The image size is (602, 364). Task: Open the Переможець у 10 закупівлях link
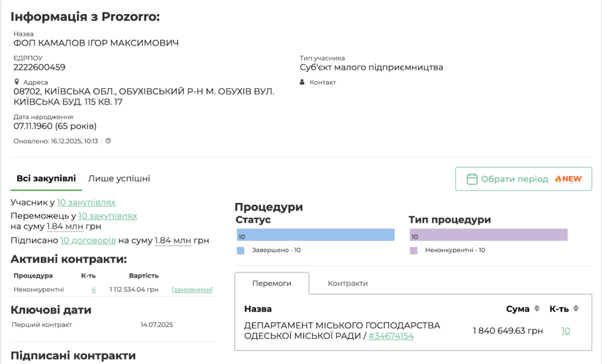[x=108, y=216]
